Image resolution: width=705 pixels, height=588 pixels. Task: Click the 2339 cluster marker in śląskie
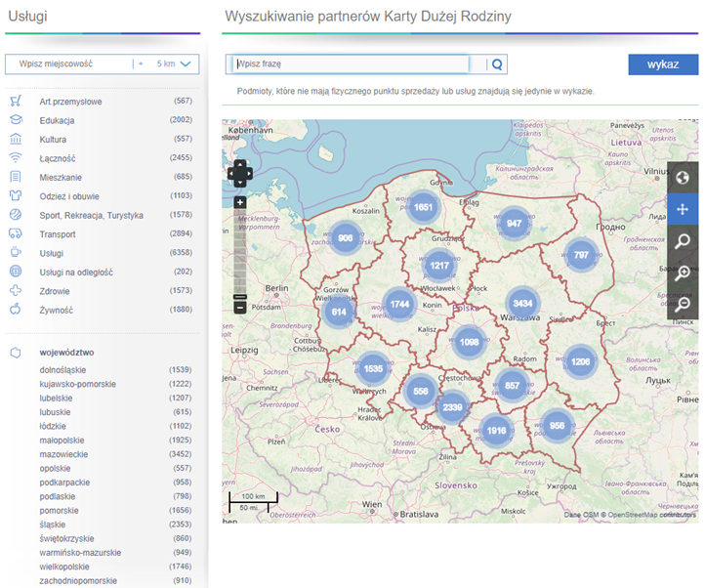click(x=452, y=407)
